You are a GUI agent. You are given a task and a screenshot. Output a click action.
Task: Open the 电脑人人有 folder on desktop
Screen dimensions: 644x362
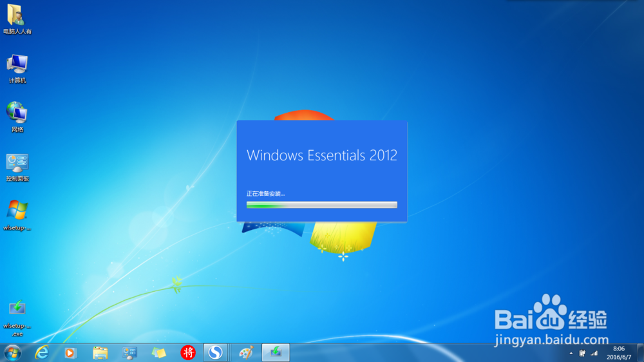pyautogui.click(x=17, y=19)
